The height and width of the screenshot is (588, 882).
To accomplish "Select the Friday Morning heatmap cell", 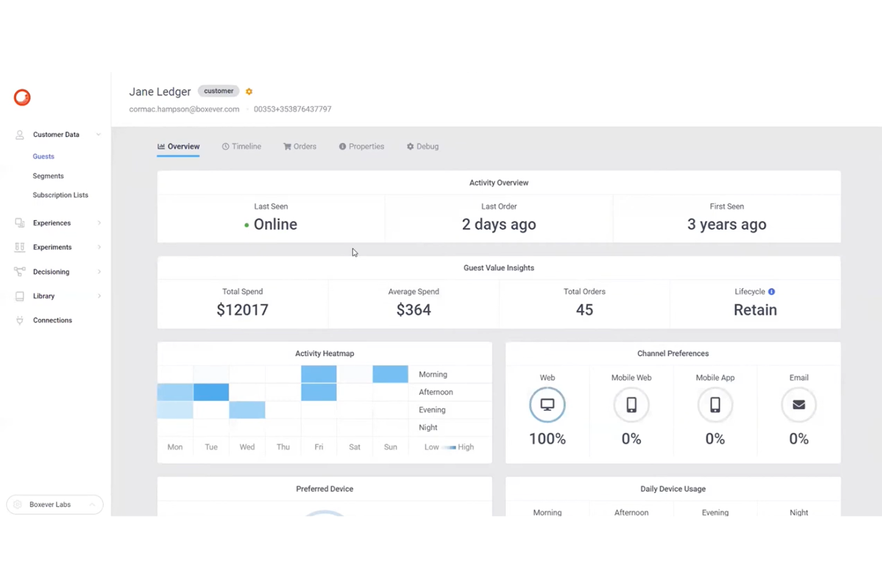I will click(x=318, y=374).
